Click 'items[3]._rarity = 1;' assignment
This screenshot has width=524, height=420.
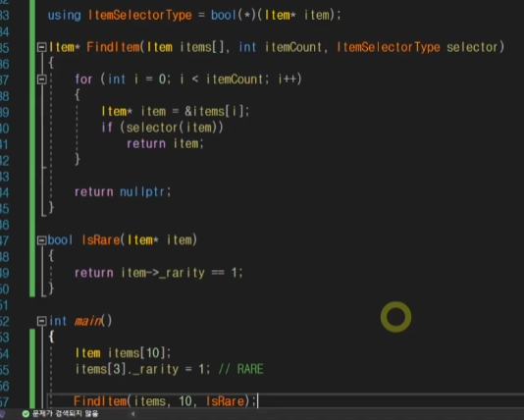tap(142, 369)
